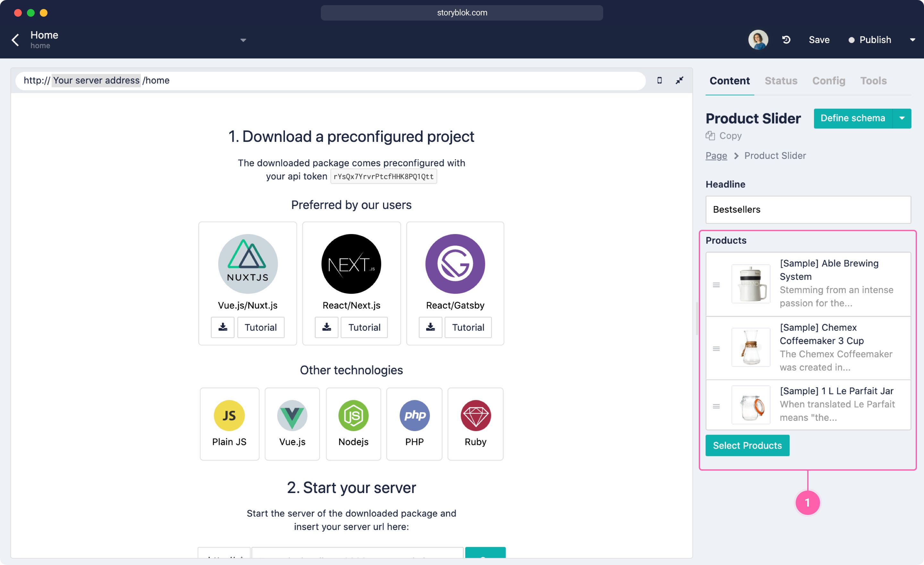Viewport: 924px width, 565px height.
Task: Grab the Le Parfait Jar drag handle
Action: 716,406
